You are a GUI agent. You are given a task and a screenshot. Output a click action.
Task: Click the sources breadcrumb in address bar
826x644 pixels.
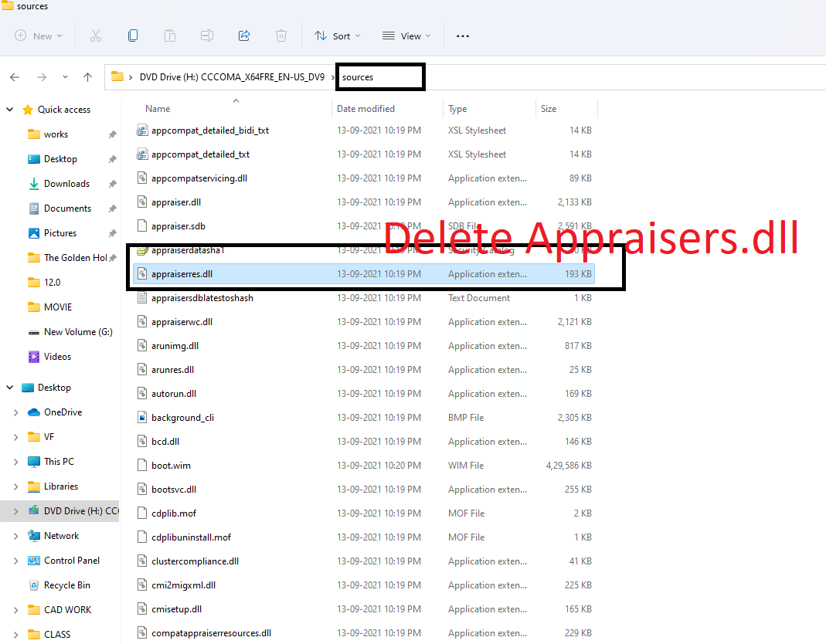tap(358, 77)
